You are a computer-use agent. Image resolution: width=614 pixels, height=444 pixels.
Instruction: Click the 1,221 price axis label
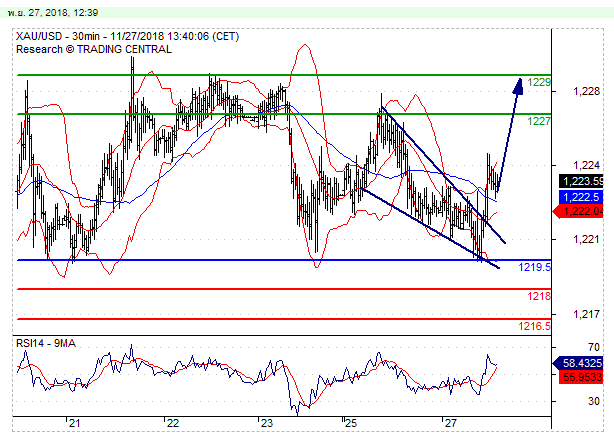click(586, 239)
